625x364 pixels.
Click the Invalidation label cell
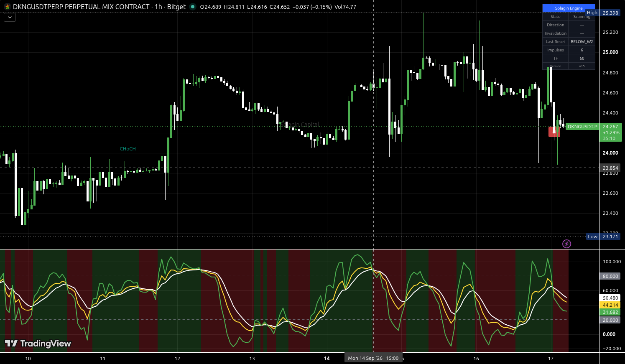pos(555,33)
